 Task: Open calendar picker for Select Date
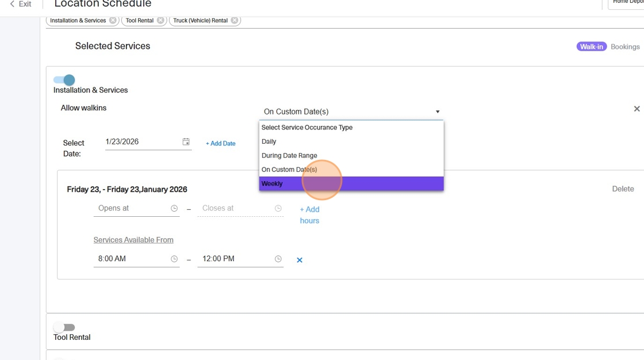tap(186, 141)
